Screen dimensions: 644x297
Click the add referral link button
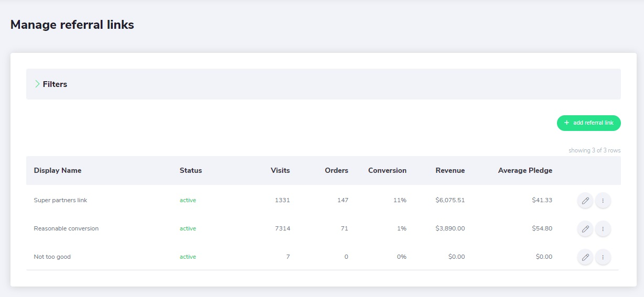(589, 123)
